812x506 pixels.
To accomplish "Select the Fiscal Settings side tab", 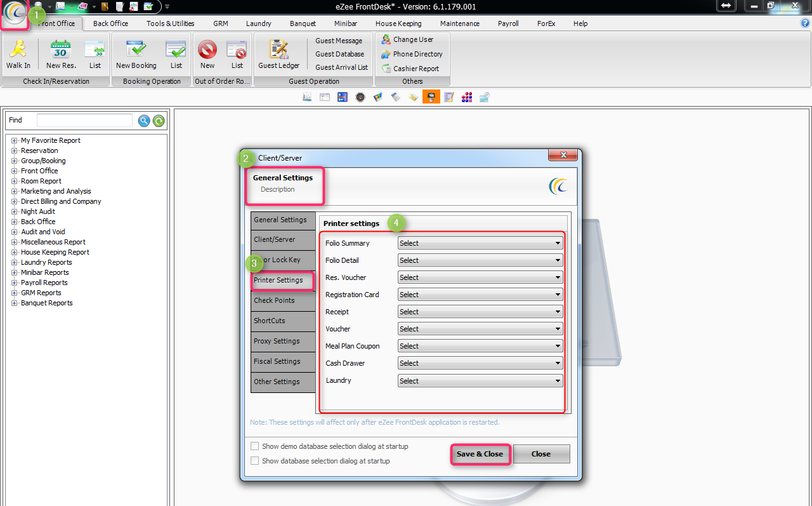I will point(283,362).
